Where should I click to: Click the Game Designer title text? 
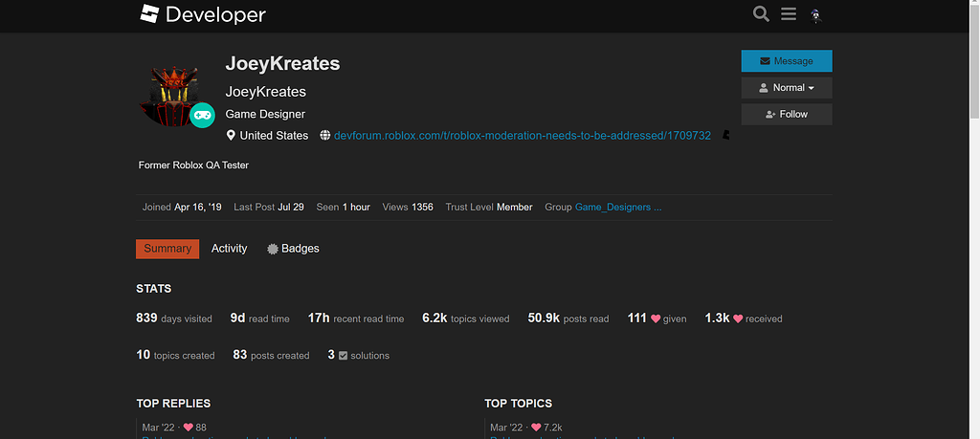tap(266, 114)
